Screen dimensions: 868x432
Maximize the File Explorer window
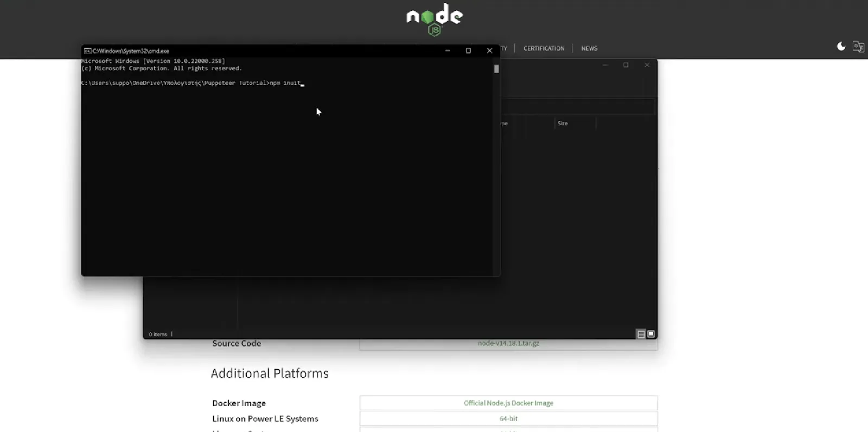pyautogui.click(x=626, y=65)
